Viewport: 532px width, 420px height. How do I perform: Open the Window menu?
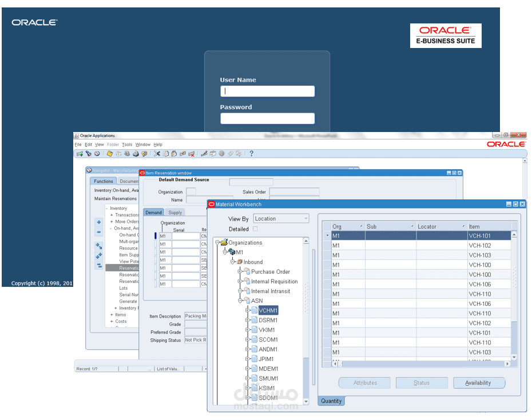(x=143, y=145)
